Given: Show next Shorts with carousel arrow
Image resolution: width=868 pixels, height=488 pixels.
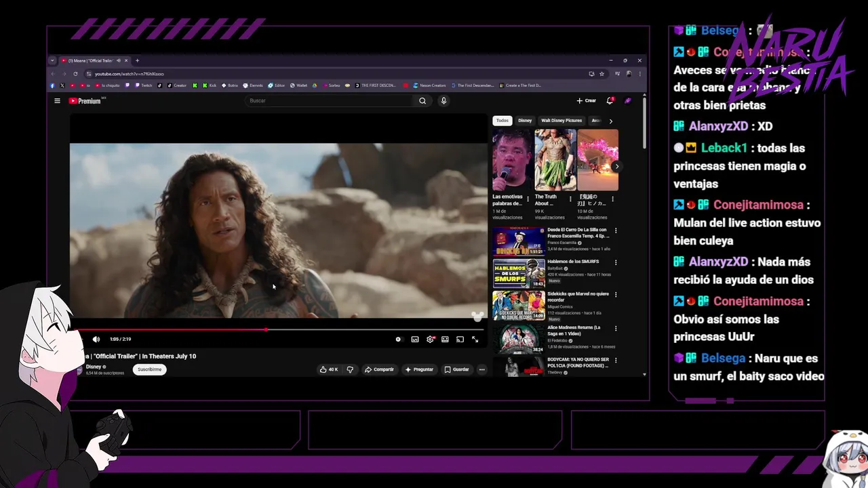Looking at the screenshot, I should [616, 166].
